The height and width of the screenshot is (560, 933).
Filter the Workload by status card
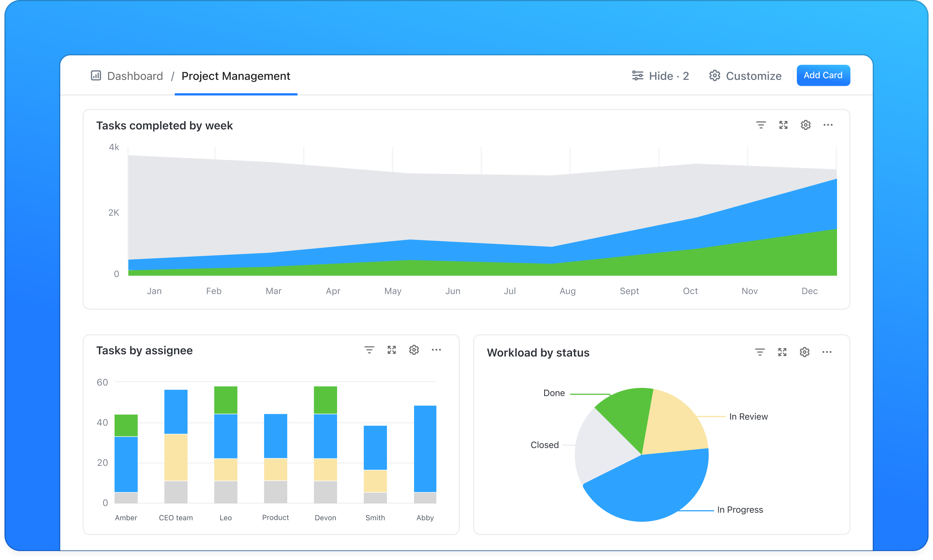click(x=759, y=352)
